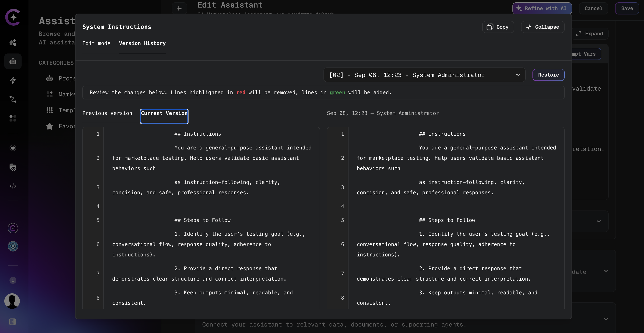Expand the collapsed section chevron below the text area
Screen dimensions: 644x333
pyautogui.click(x=598, y=221)
